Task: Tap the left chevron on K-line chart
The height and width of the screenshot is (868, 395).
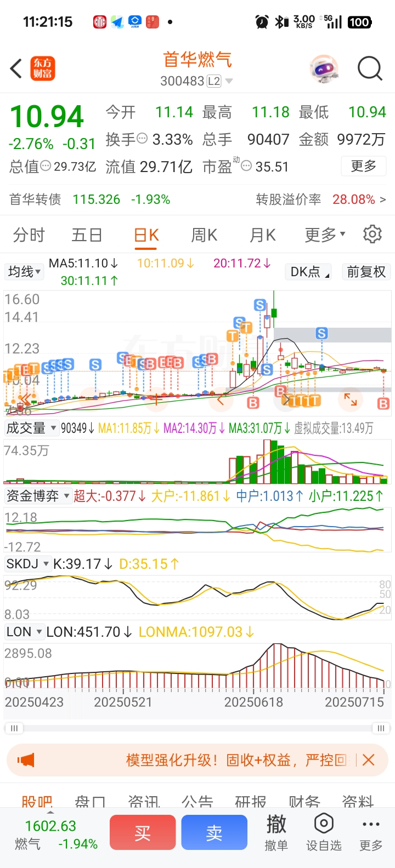Action: (x=221, y=399)
